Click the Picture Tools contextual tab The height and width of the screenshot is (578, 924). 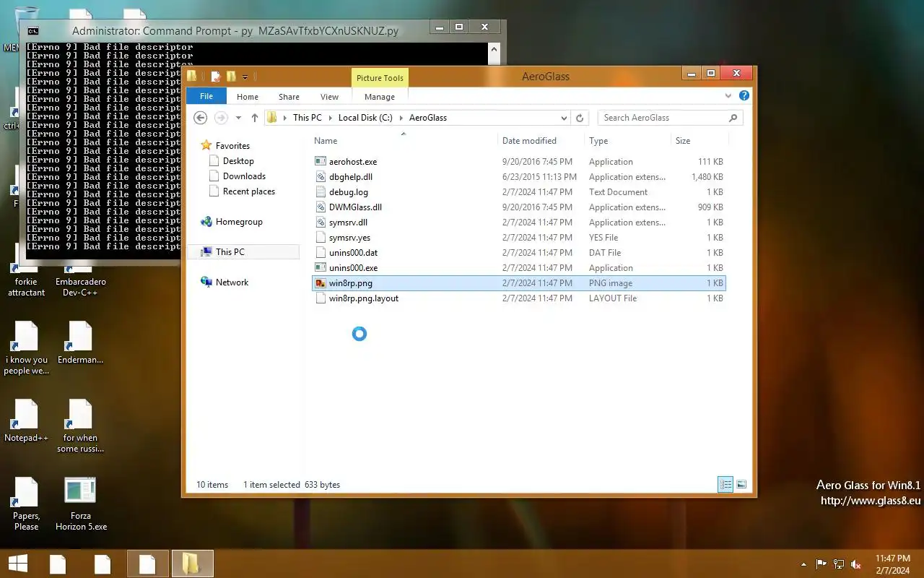[380, 78]
